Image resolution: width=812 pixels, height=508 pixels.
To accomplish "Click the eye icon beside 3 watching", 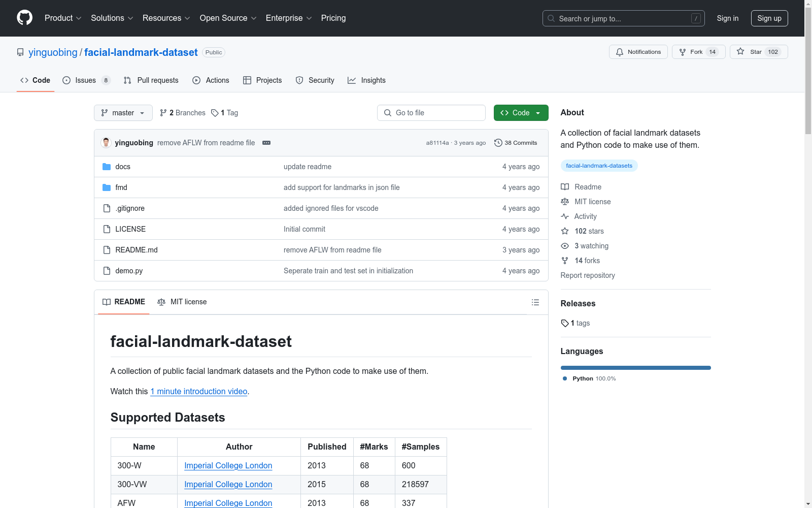I will pyautogui.click(x=565, y=246).
